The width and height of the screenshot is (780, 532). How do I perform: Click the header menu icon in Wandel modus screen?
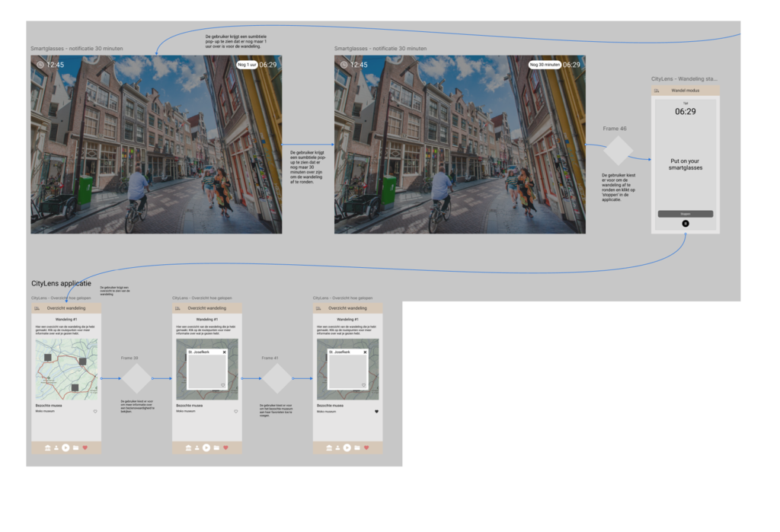coord(657,91)
